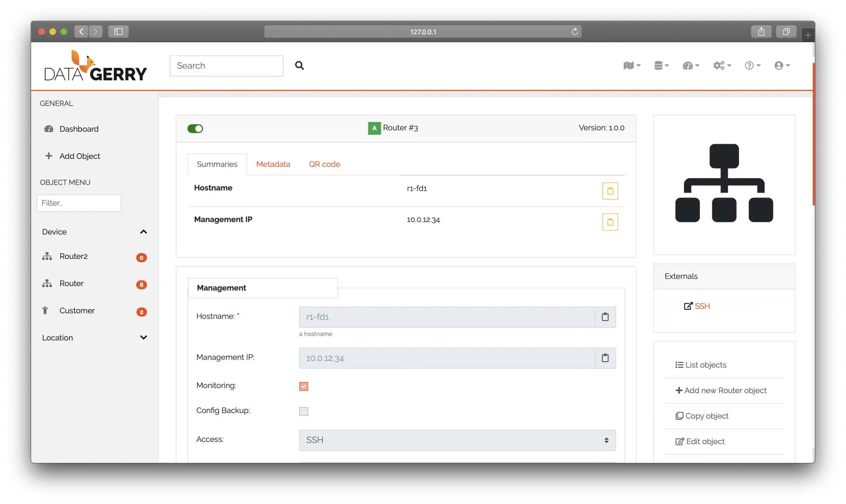Image resolution: width=846 pixels, height=504 pixels.
Task: Expand the Location section in sidebar
Action: [143, 337]
